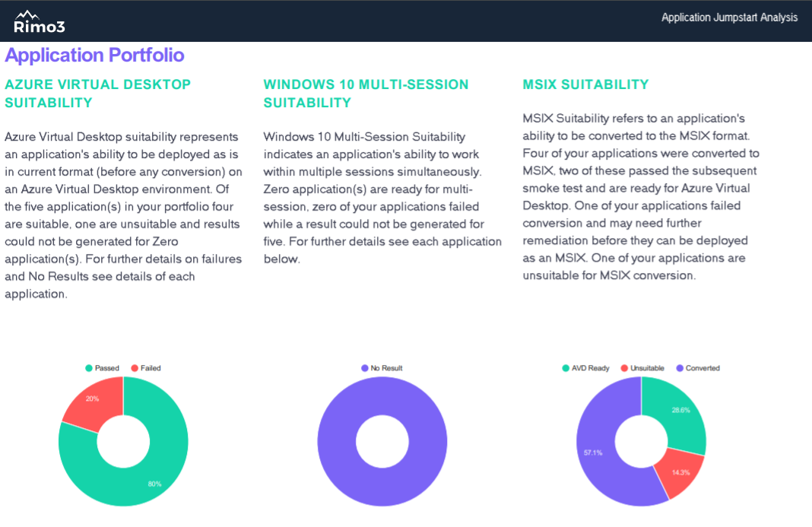The height and width of the screenshot is (527, 812).
Task: Click the Rimo3 mountain logo
Action: tap(39, 22)
